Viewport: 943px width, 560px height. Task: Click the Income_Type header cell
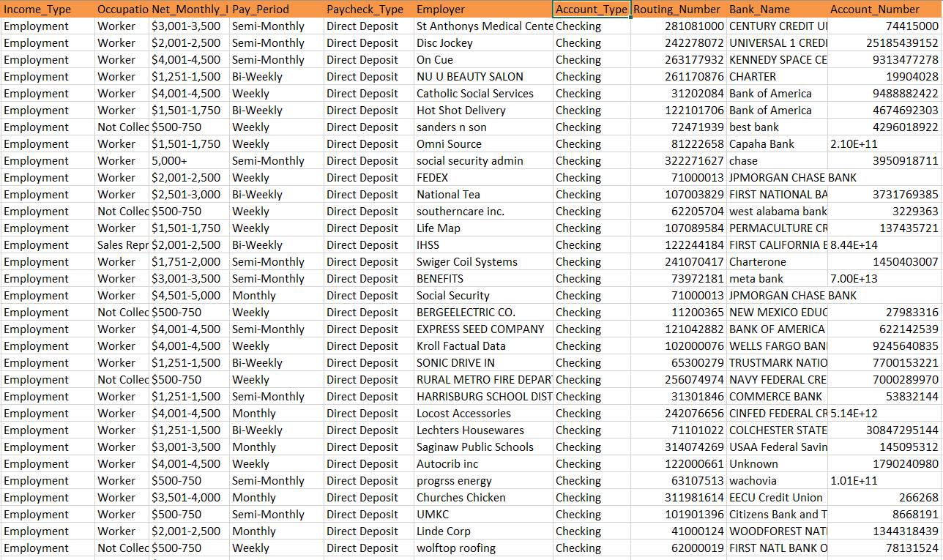(x=48, y=10)
